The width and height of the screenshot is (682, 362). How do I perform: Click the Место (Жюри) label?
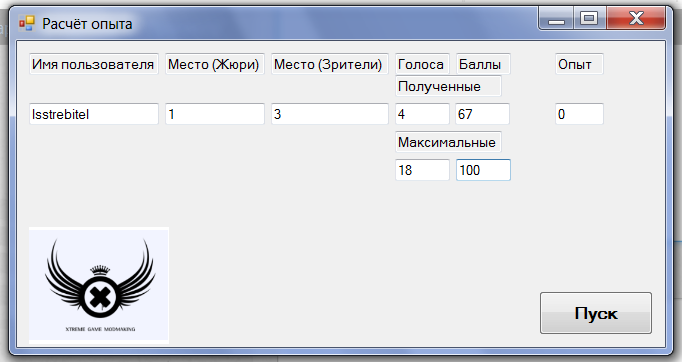215,64
